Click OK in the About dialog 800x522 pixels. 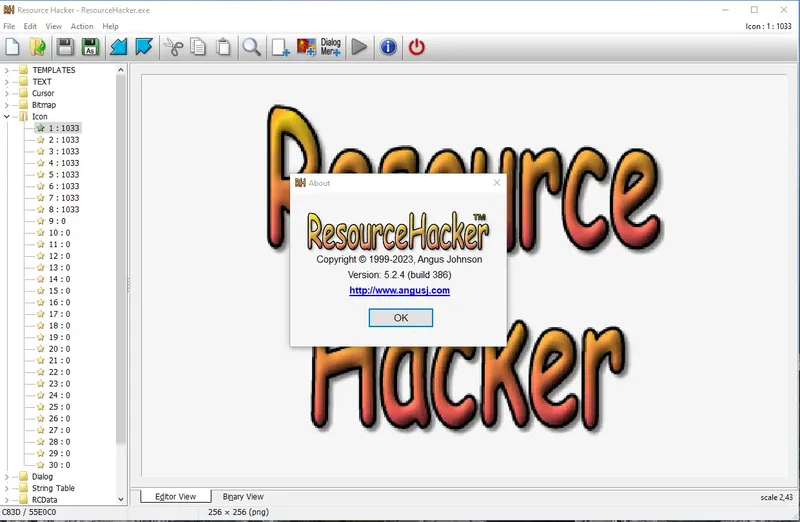coord(401,317)
